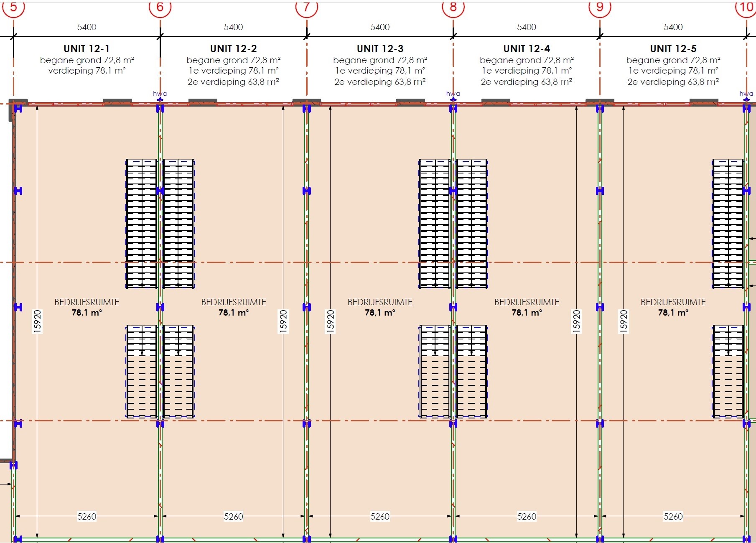Select the UNIT 12-1 heading
The image size is (756, 543).
pyautogui.click(x=87, y=49)
